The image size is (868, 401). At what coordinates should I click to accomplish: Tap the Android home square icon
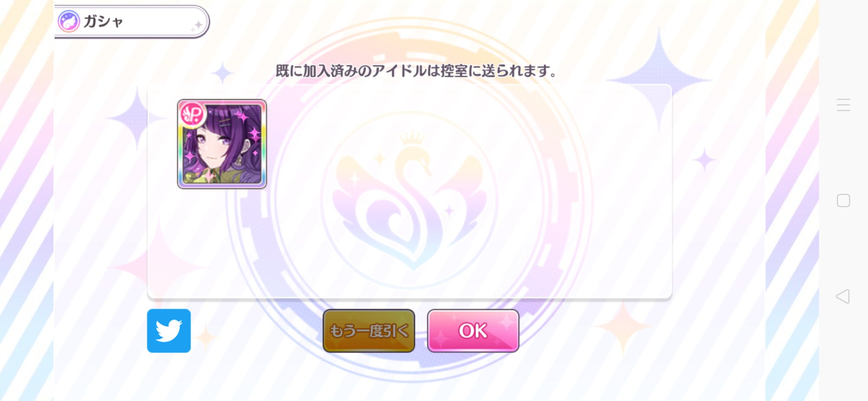click(x=843, y=200)
